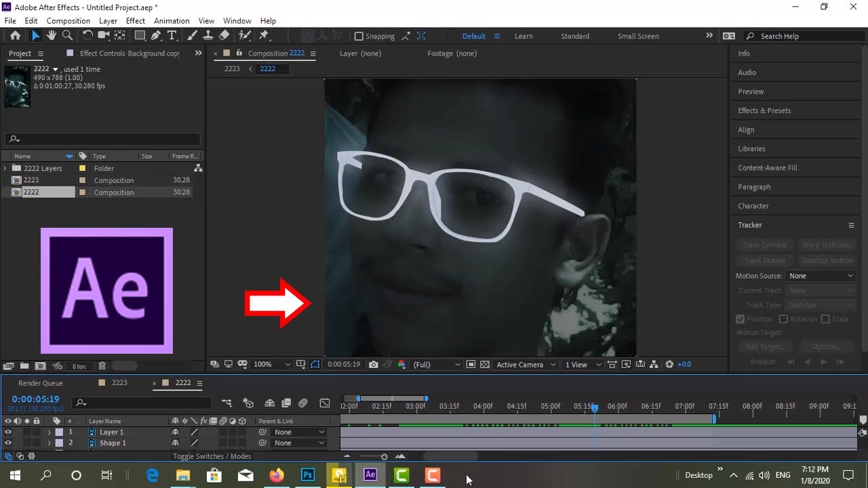Create a new folder in Project panel
The image size is (868, 488).
pos(24,366)
